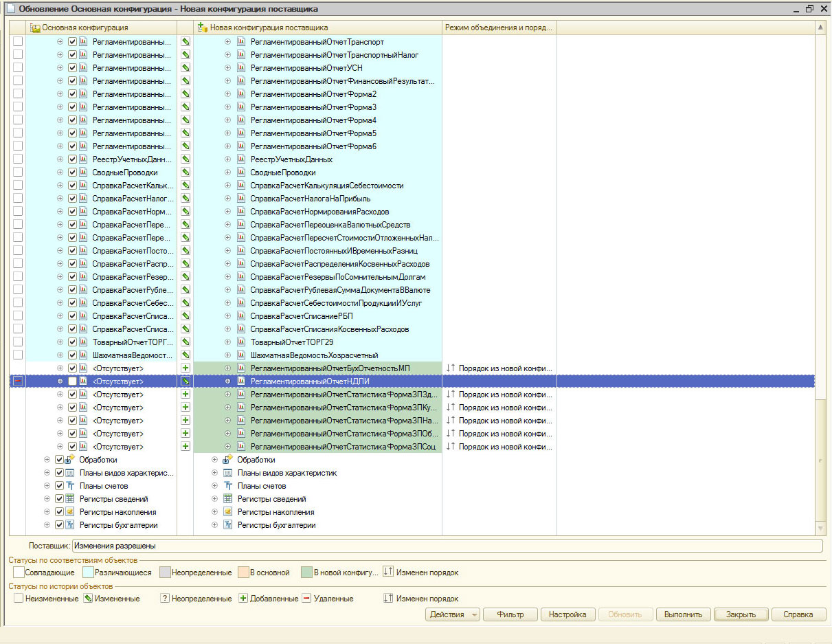The image size is (832, 644).
Task: Click the changed pencil icon for СводныеПроводки row
Action: 185,173
